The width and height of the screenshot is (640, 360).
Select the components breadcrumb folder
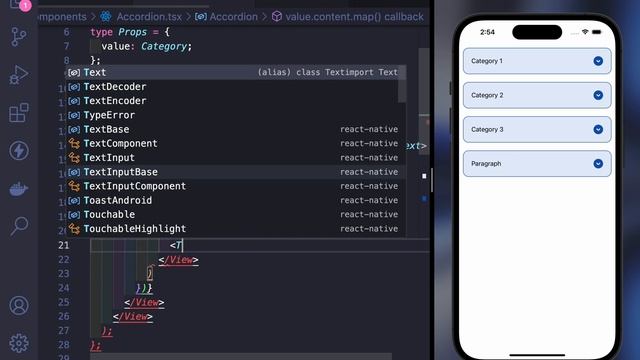point(62,17)
